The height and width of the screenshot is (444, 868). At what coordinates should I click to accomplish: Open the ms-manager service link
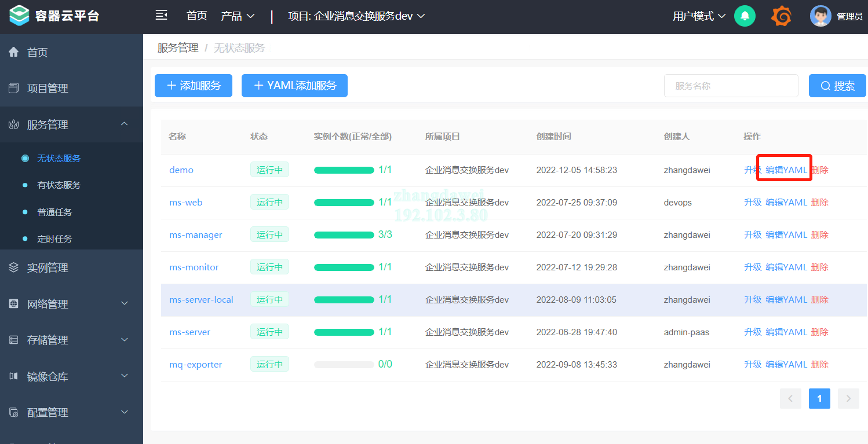(196, 235)
